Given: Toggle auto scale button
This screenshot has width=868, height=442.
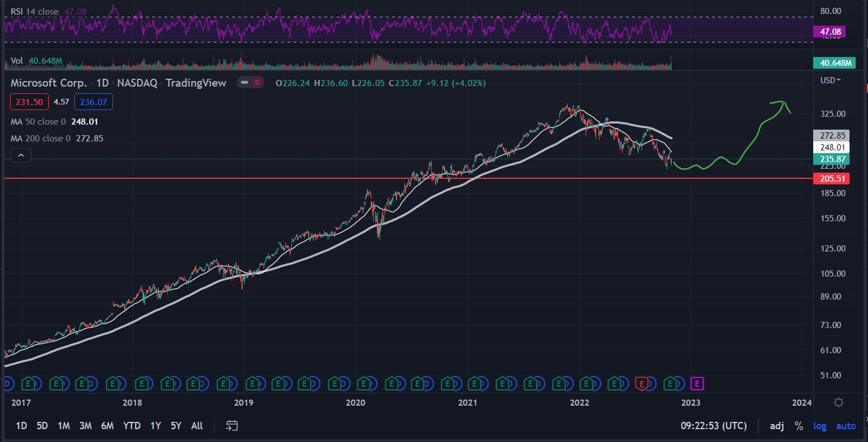Looking at the screenshot, I should point(846,426).
